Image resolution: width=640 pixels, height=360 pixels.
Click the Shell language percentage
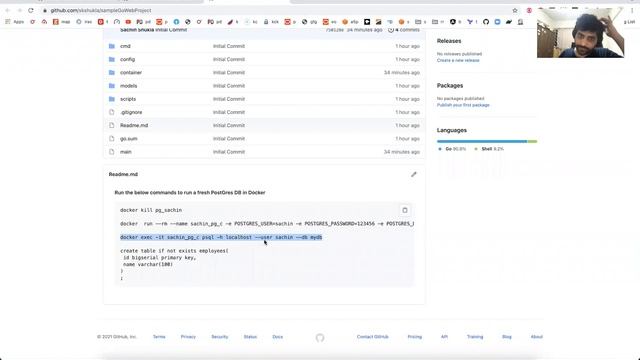coord(493,149)
